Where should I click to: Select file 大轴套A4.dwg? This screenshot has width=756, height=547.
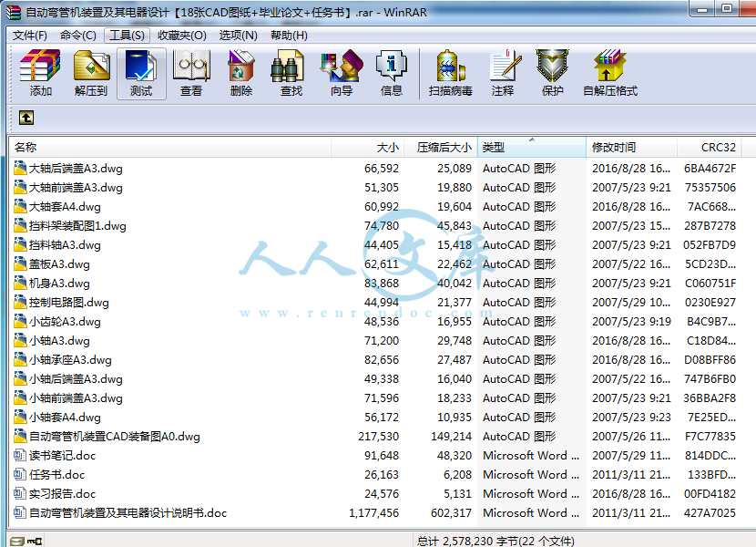65,207
